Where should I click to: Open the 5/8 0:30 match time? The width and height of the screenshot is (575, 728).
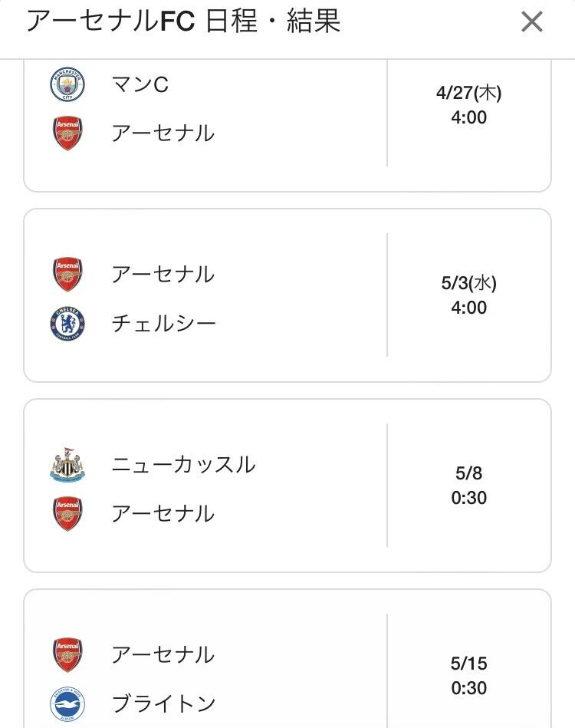469,486
